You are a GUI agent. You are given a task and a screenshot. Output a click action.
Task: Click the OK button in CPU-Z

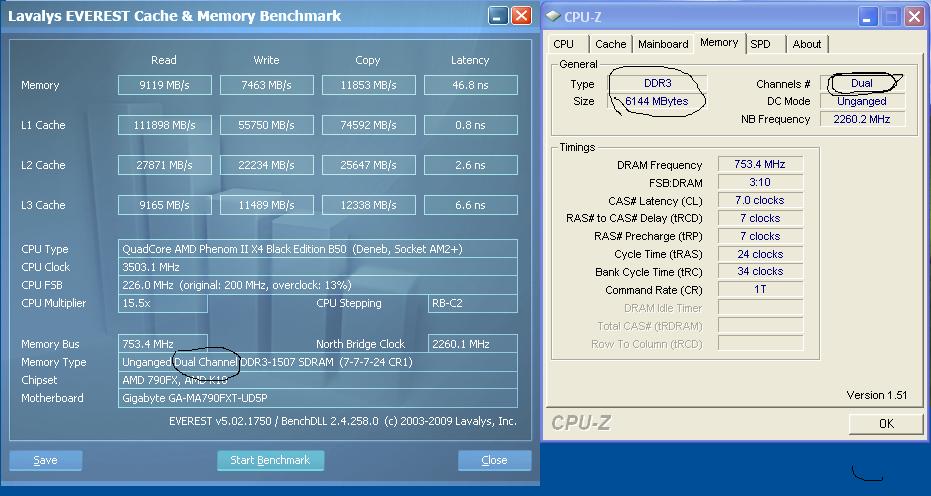coord(886,424)
